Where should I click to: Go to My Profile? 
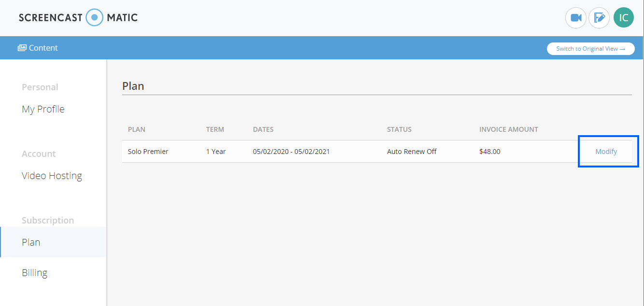coord(43,109)
